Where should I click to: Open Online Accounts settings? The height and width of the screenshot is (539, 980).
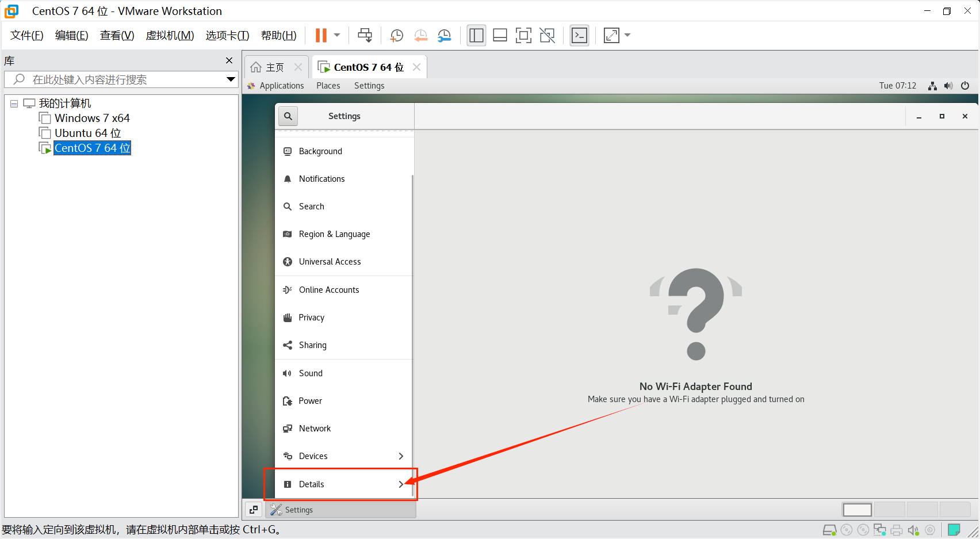344,290
